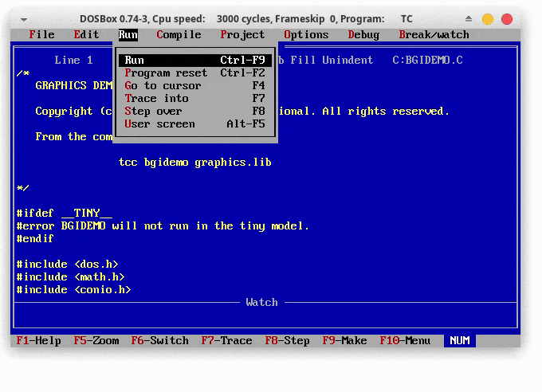Screen dimensions: 542x392
Task: Choose Step over in Run menu
Action: (195, 112)
